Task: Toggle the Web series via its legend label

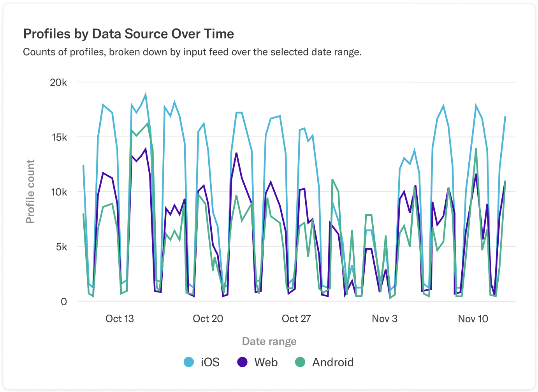Action: [266, 362]
